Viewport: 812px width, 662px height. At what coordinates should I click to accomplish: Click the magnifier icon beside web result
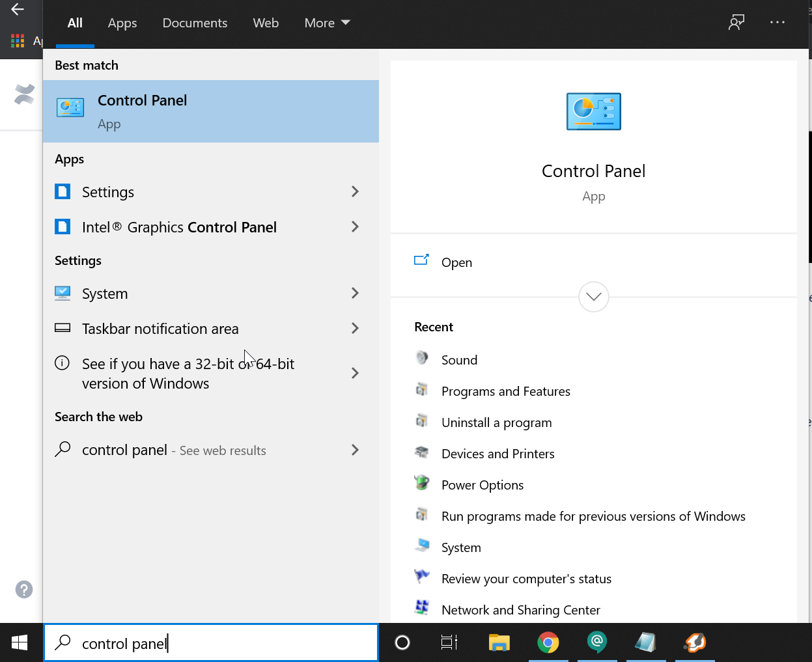(x=63, y=449)
